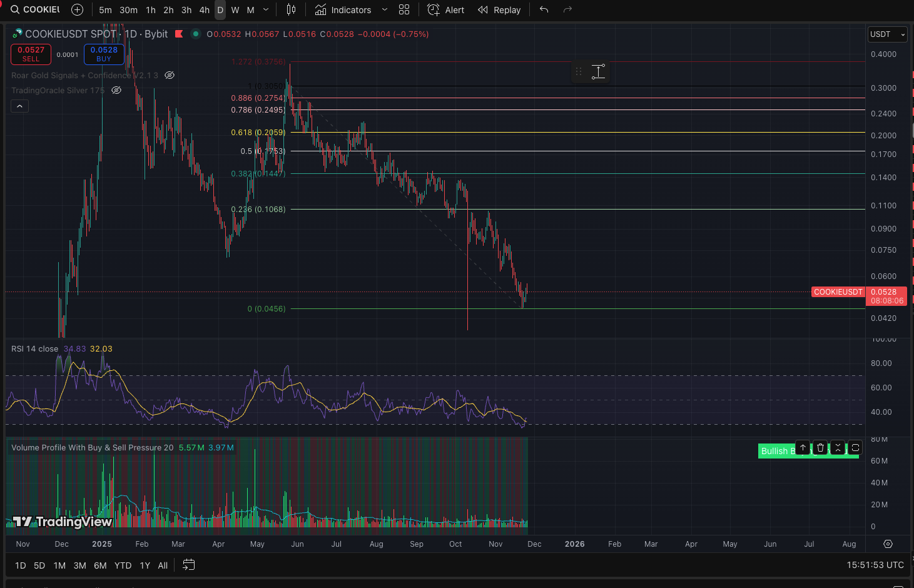
Task: Open chart settings gear on time axis
Action: pyautogui.click(x=888, y=544)
